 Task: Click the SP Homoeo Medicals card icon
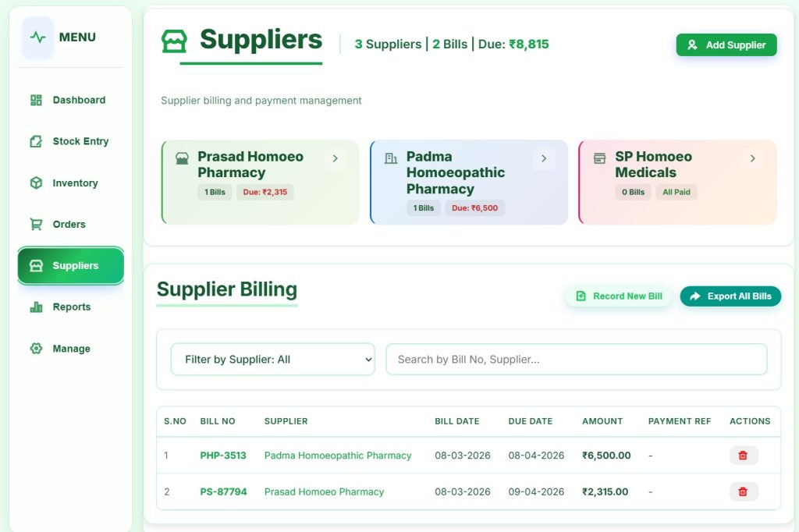click(599, 158)
